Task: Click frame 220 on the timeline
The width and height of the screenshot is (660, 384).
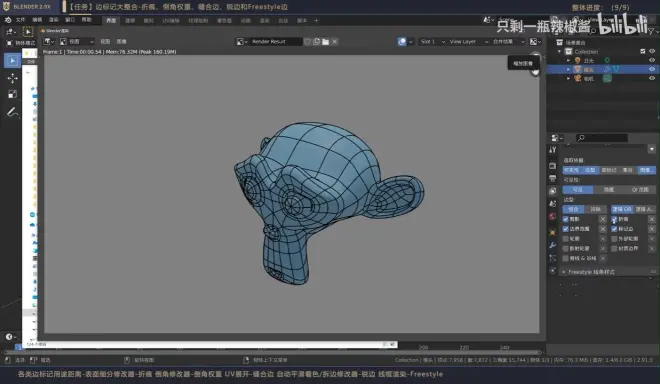Action: pos(464,348)
